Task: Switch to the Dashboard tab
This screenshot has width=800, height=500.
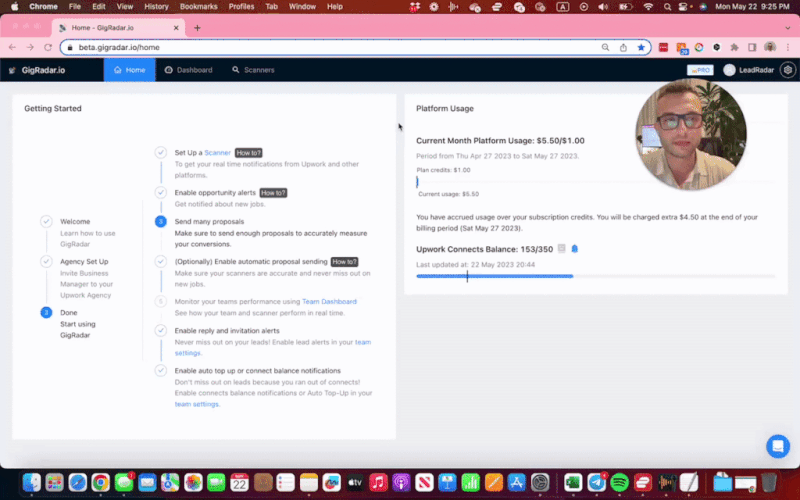Action: click(188, 70)
